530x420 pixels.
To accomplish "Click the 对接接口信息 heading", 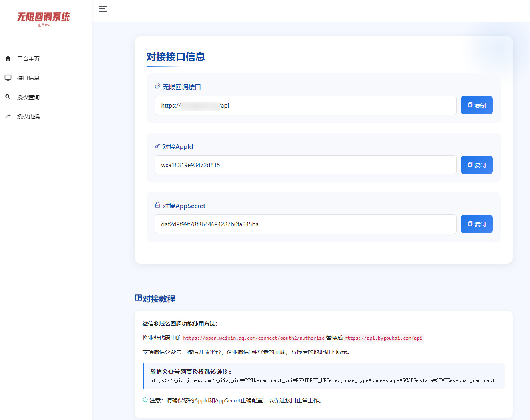I will 175,57.
